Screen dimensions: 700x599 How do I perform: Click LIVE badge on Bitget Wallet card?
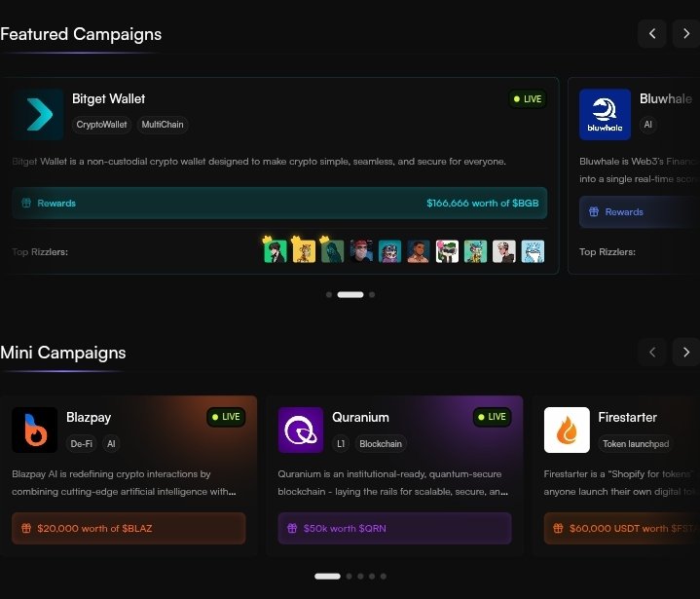(x=528, y=98)
